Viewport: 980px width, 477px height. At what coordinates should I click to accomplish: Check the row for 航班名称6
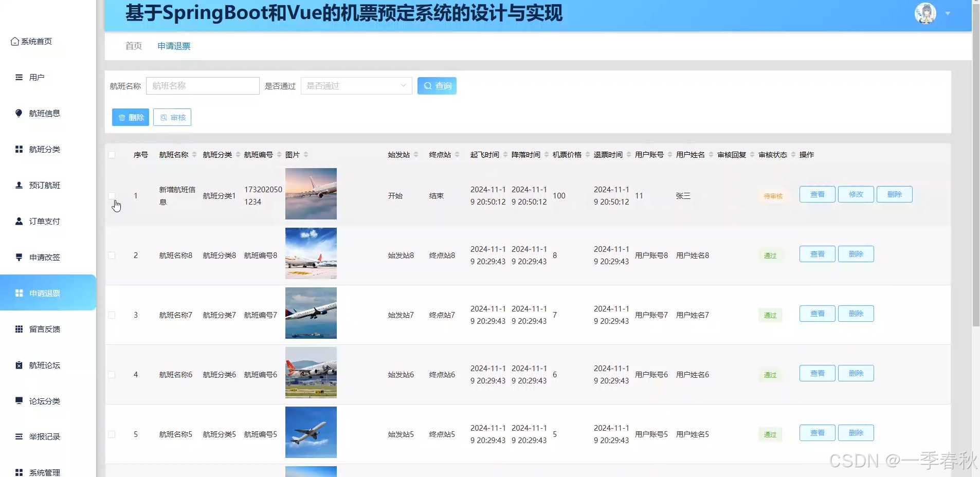(x=112, y=375)
